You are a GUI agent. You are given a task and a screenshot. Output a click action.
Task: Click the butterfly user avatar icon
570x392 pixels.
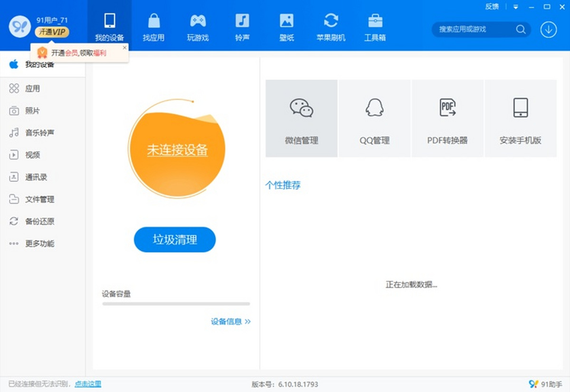[x=19, y=26]
